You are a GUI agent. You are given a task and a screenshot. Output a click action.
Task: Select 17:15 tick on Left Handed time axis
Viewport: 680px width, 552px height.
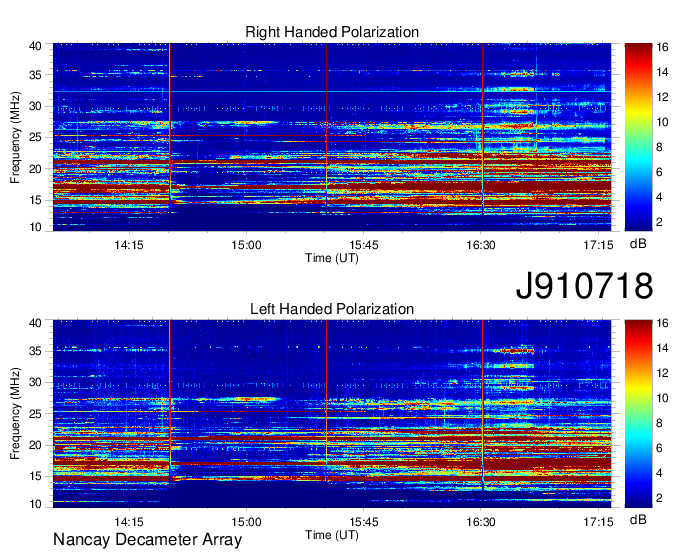598,521
